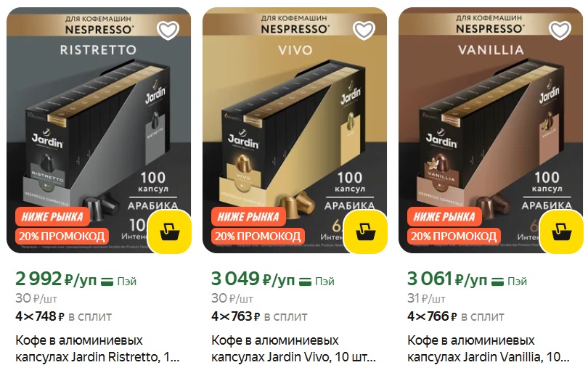The width and height of the screenshot is (588, 365).
Task: Click the Пэй card icon beside 2 992 ₽
Action: [107, 282]
